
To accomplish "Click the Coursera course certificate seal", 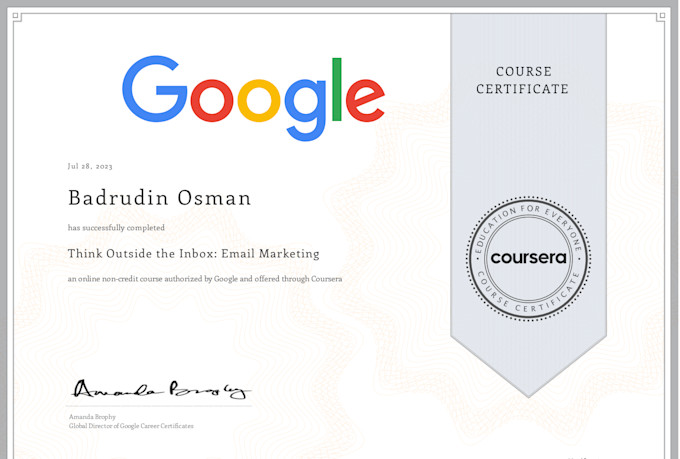I will point(528,259).
